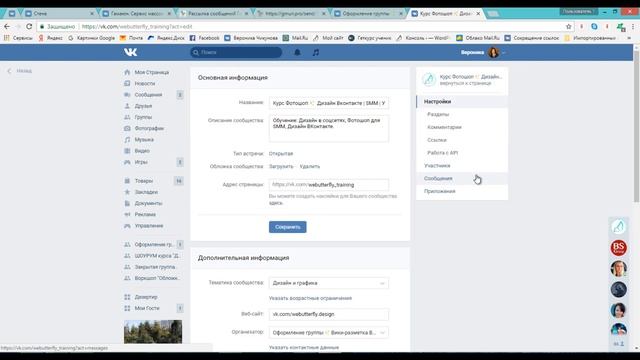Click Указать контактные данные link
The width and height of the screenshot is (640, 360).
pos(304,347)
